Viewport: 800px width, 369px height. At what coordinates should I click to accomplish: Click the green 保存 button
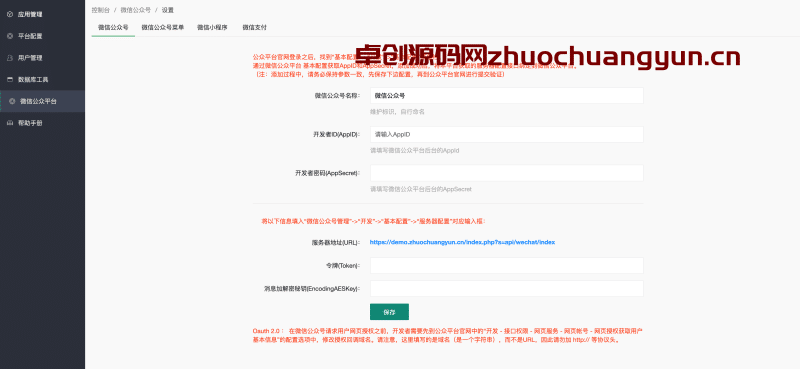pos(389,312)
